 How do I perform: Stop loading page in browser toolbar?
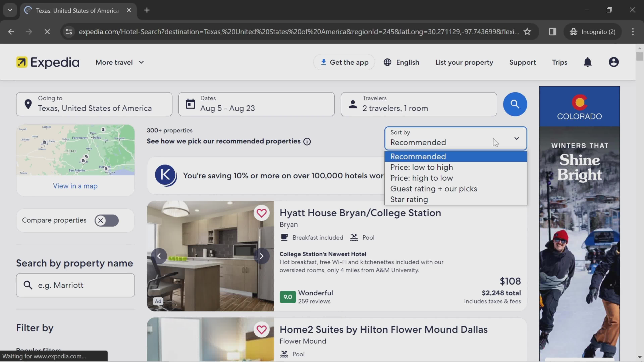pyautogui.click(x=47, y=32)
